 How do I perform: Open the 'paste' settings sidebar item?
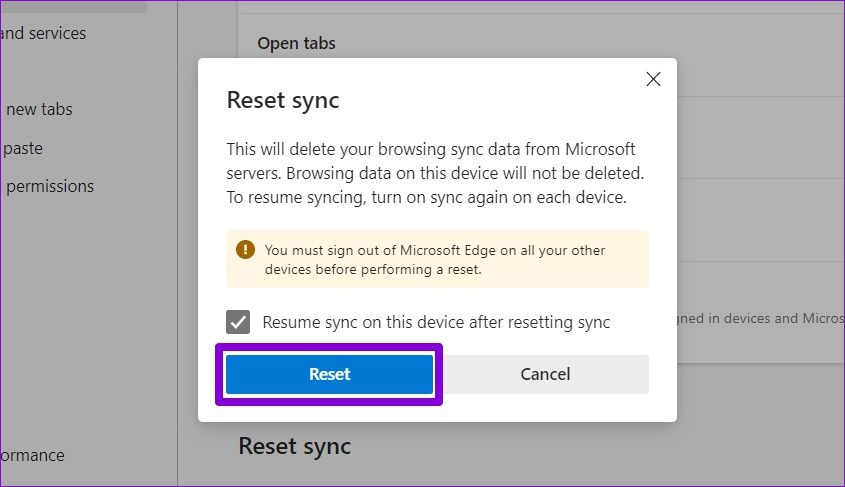coord(23,148)
